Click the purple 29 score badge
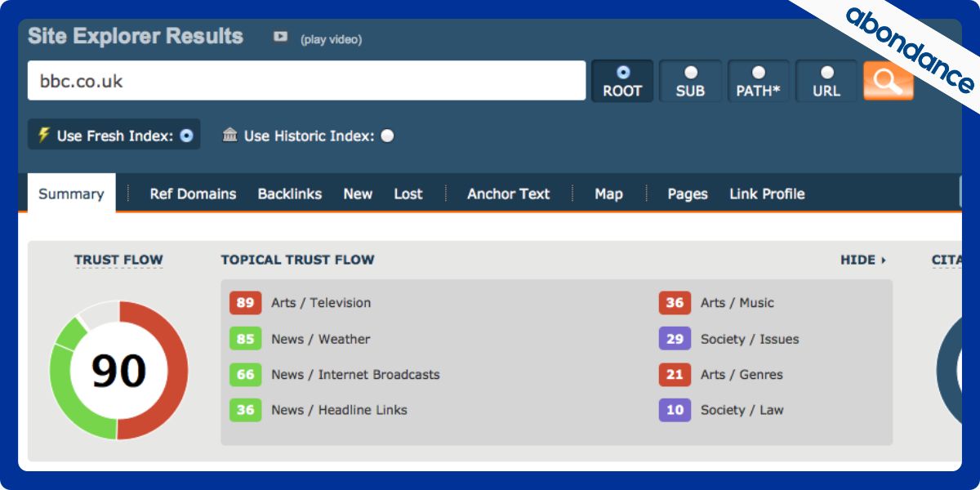The image size is (980, 490). [675, 339]
